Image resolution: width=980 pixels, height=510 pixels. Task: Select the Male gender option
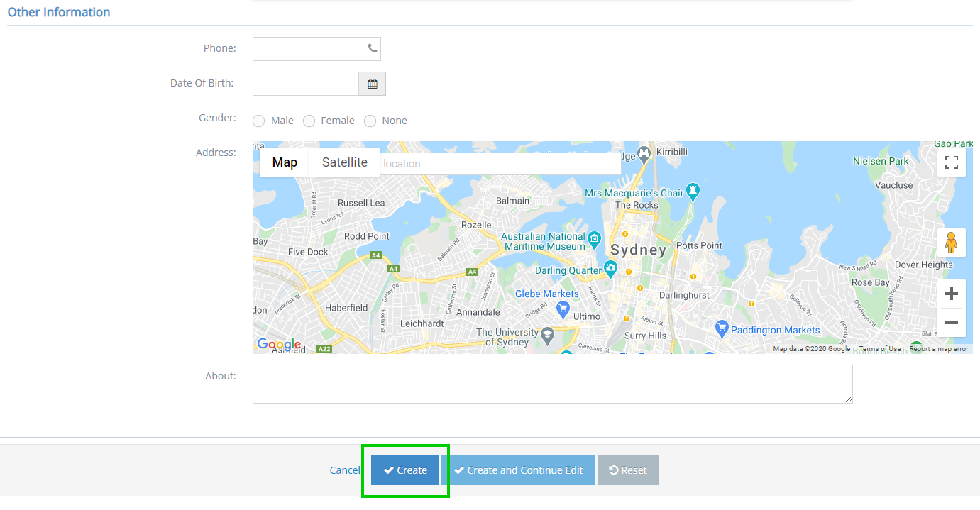259,121
